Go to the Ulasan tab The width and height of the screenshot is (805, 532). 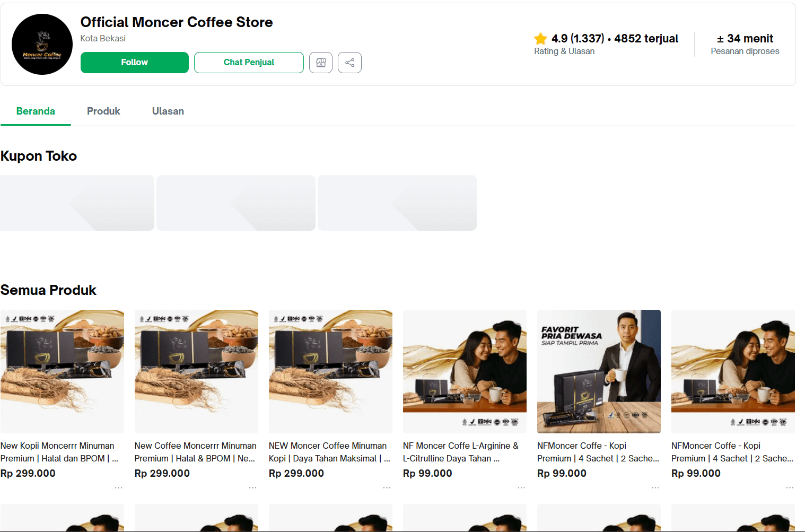[x=168, y=111]
